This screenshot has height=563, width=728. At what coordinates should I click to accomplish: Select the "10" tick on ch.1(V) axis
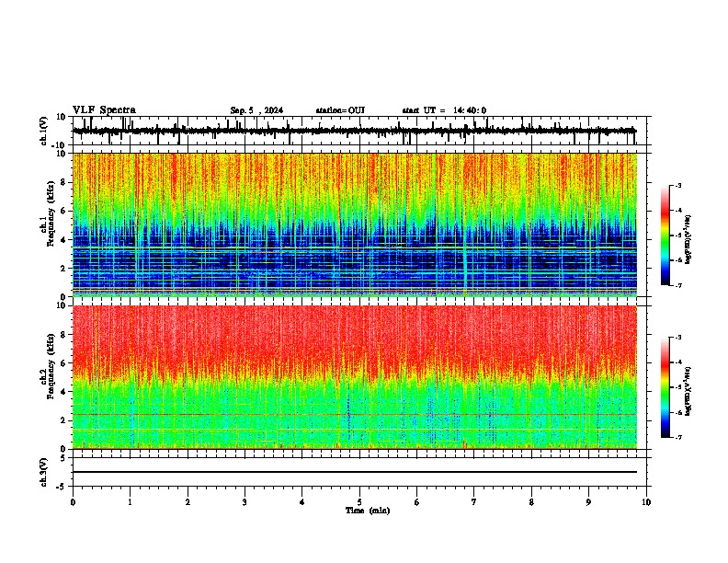click(62, 117)
